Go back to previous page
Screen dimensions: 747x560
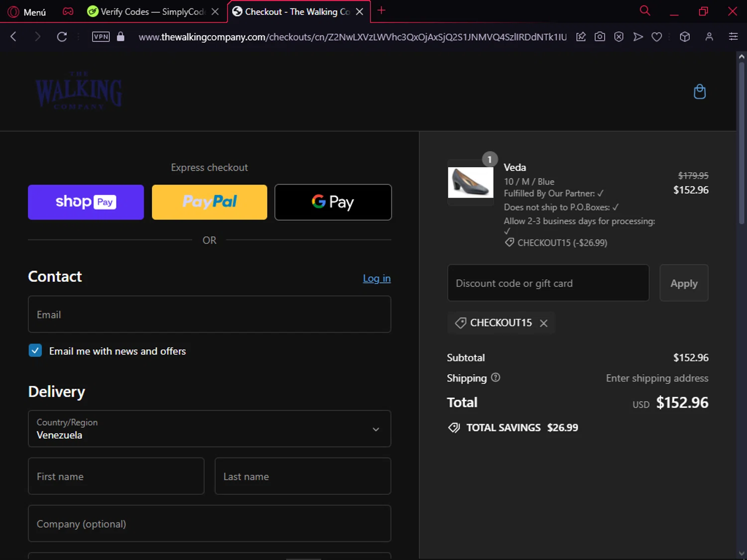[x=13, y=36]
